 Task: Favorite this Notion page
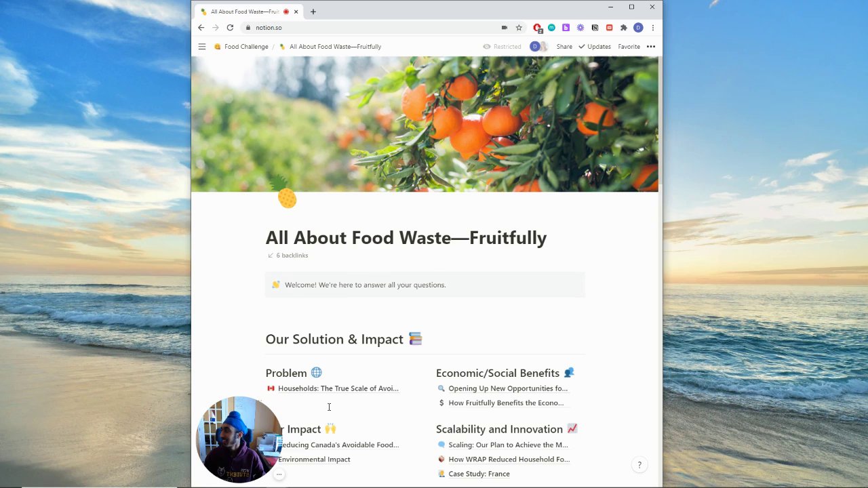coord(629,47)
